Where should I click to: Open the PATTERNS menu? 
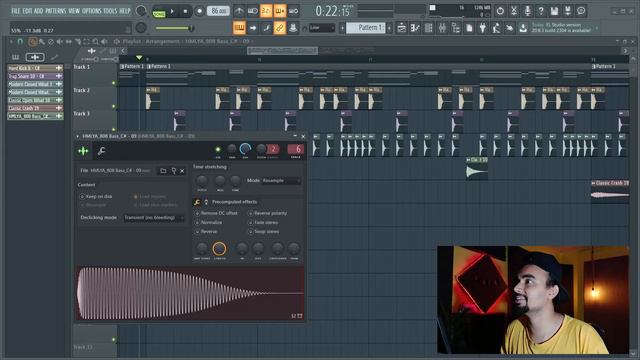(56, 11)
